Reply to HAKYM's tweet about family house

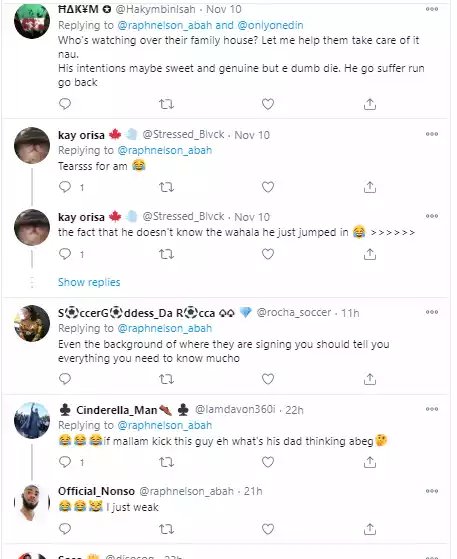(x=65, y=104)
